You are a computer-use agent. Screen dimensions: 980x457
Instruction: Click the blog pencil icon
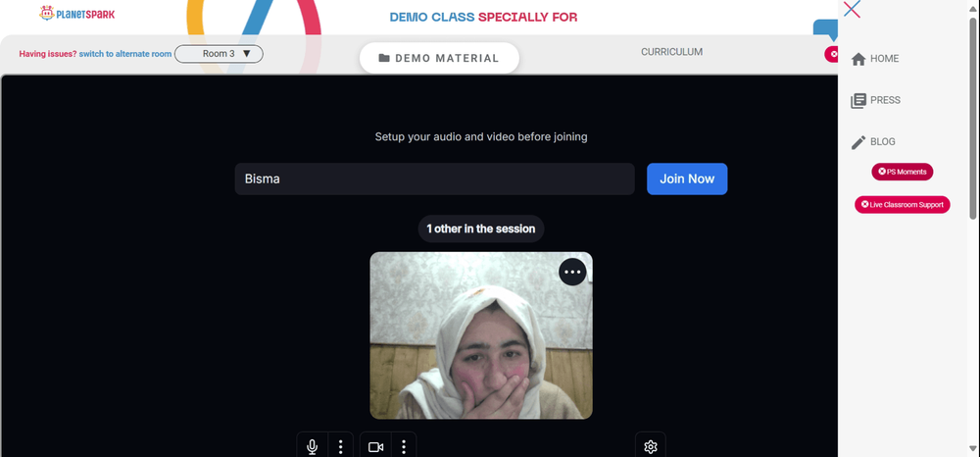(x=858, y=142)
